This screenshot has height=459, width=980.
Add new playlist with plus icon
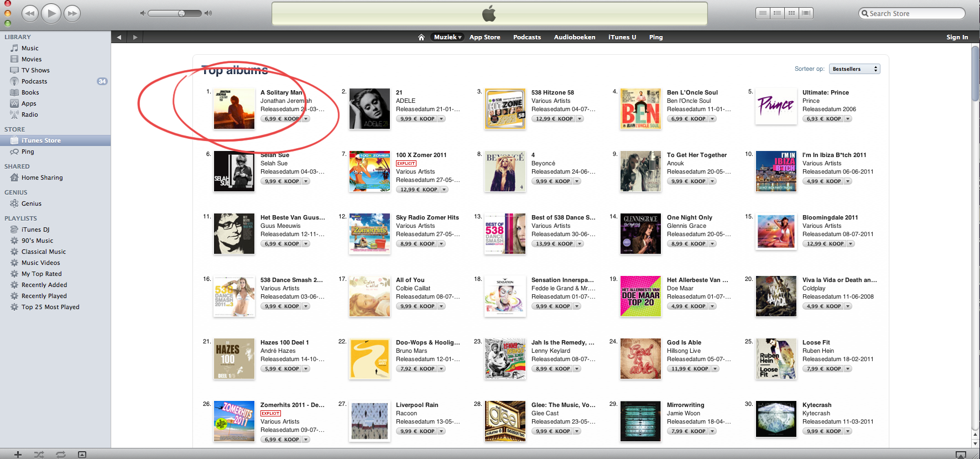point(18,455)
